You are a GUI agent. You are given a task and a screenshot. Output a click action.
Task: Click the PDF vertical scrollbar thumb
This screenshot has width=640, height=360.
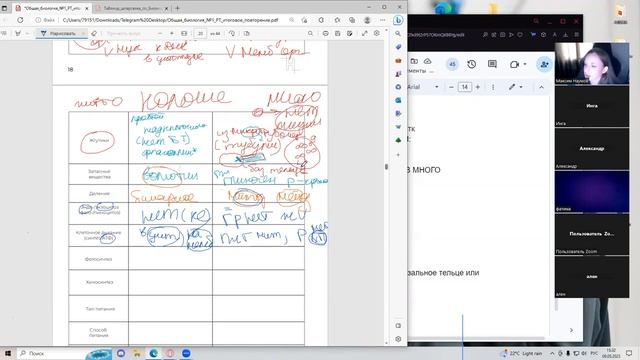click(x=386, y=167)
